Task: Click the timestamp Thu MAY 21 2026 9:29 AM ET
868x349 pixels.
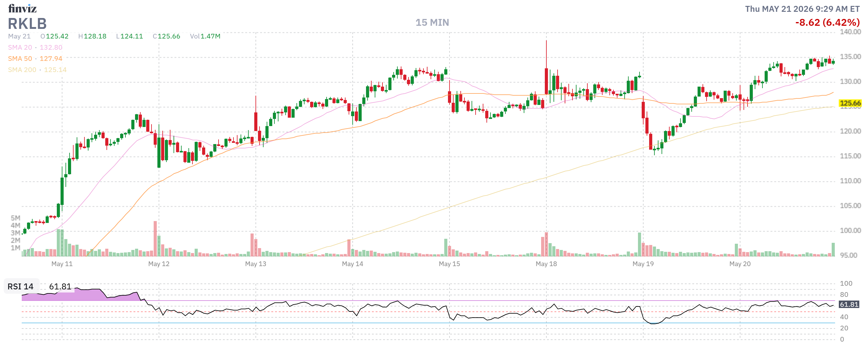Action: tap(802, 9)
